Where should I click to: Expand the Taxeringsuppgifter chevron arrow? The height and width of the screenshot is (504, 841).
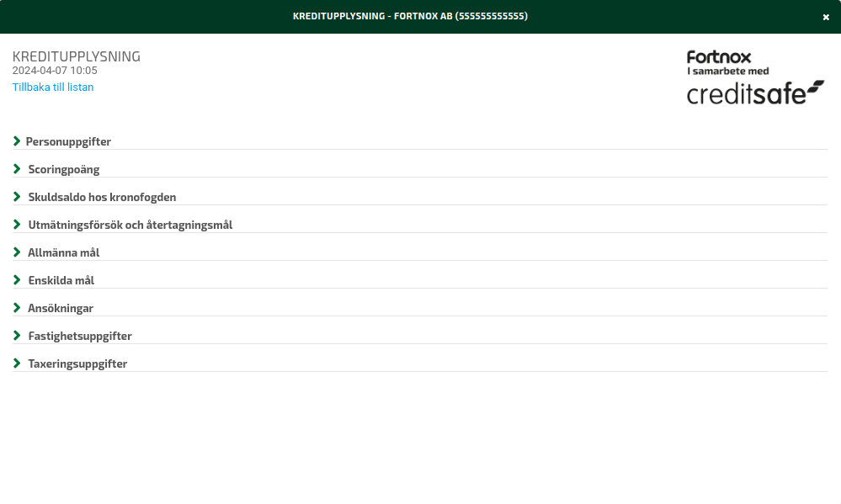coord(17,363)
